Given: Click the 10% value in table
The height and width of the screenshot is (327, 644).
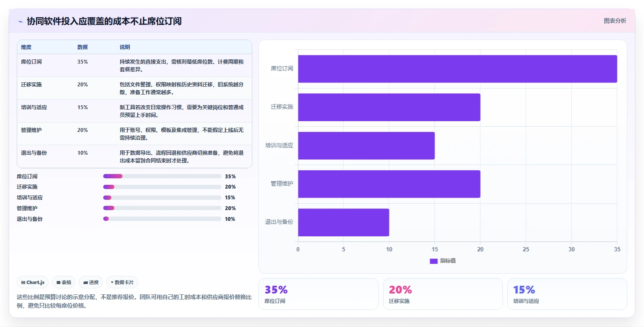Looking at the screenshot, I should tap(83, 153).
